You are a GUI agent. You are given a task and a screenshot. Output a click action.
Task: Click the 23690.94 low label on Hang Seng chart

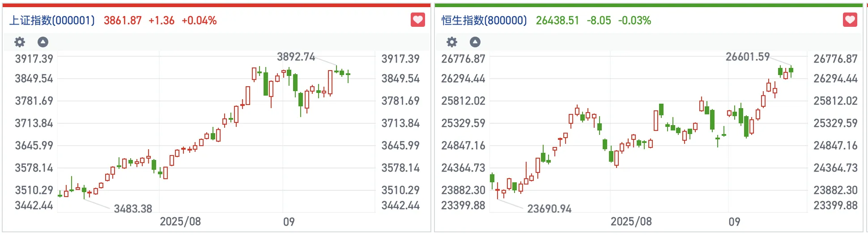point(549,209)
